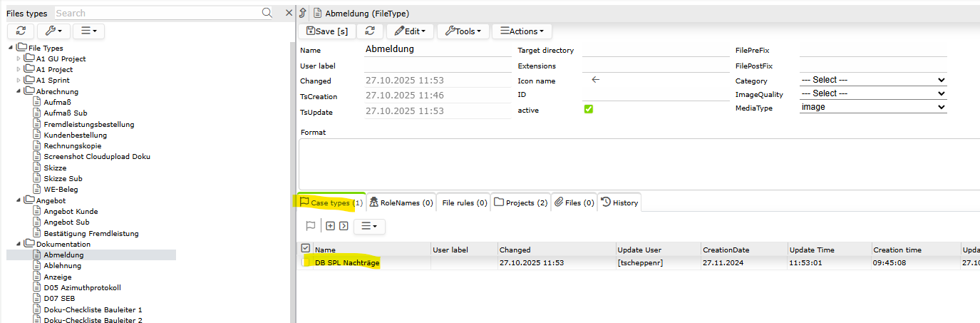Viewport: 980px width, 323px height.
Task: Refresh the Files types tree panel
Action: coord(20,31)
